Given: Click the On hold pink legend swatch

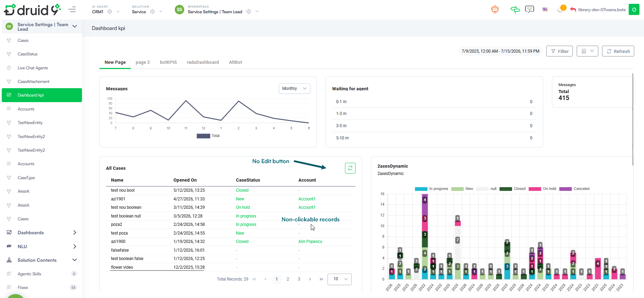Looking at the screenshot, I should (x=535, y=189).
